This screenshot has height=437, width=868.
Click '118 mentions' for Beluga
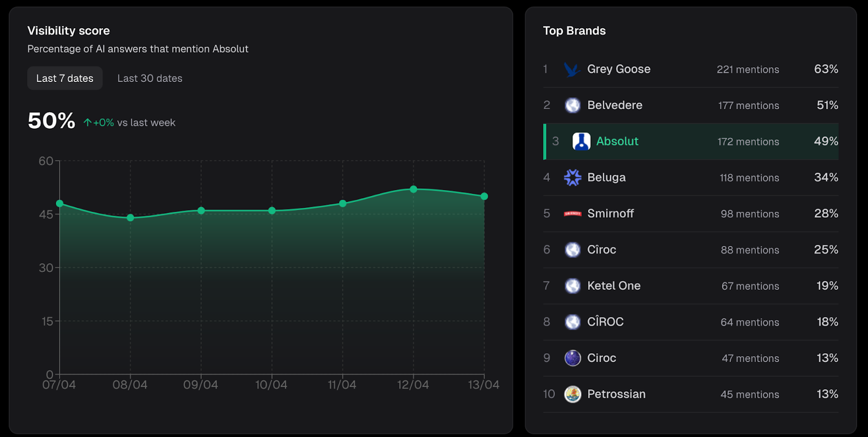pos(749,178)
